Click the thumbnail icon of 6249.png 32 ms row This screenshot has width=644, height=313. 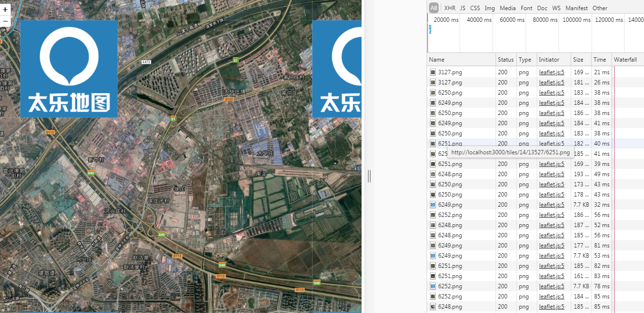click(433, 205)
